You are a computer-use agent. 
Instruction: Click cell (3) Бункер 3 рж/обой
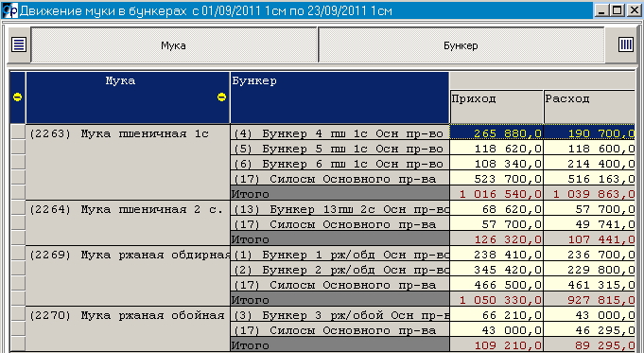pyautogui.click(x=339, y=315)
